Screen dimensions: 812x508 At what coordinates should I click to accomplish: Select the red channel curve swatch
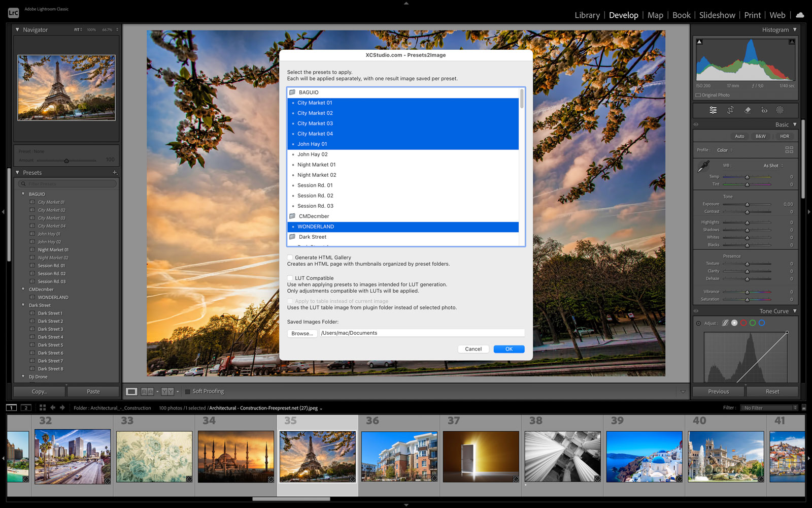point(743,323)
